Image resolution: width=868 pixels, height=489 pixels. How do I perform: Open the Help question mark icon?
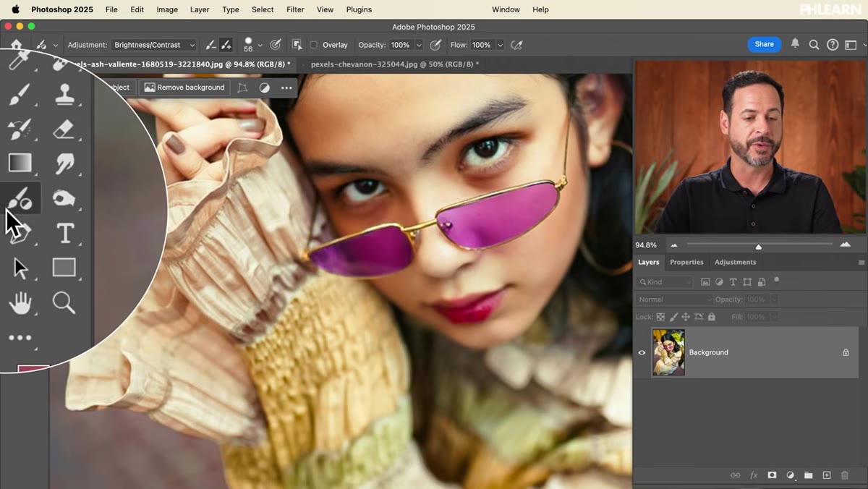coord(833,45)
